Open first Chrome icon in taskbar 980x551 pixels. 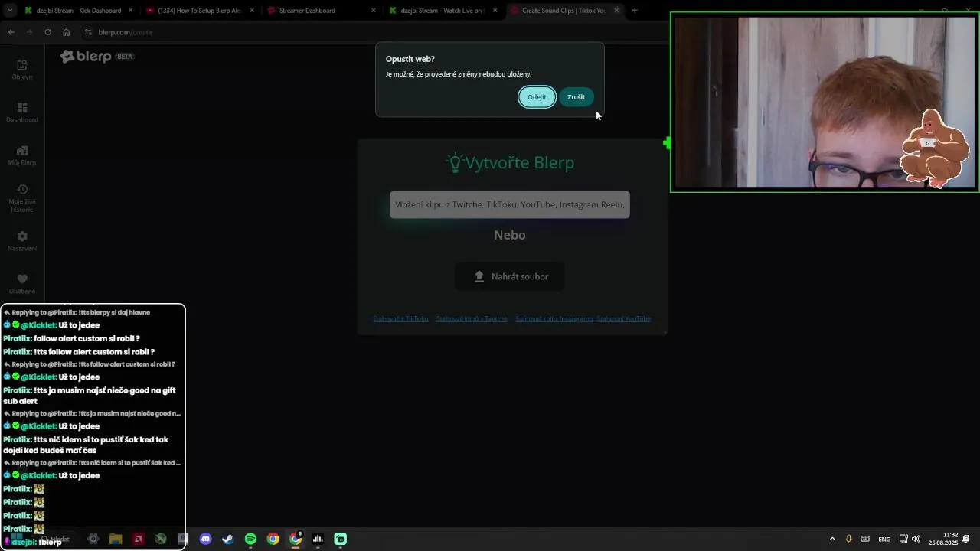point(273,539)
